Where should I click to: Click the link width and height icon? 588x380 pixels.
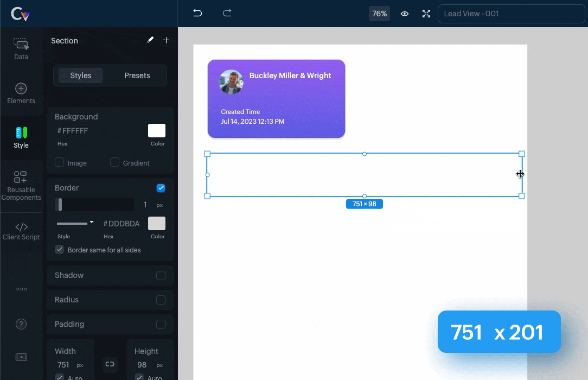pyautogui.click(x=110, y=364)
